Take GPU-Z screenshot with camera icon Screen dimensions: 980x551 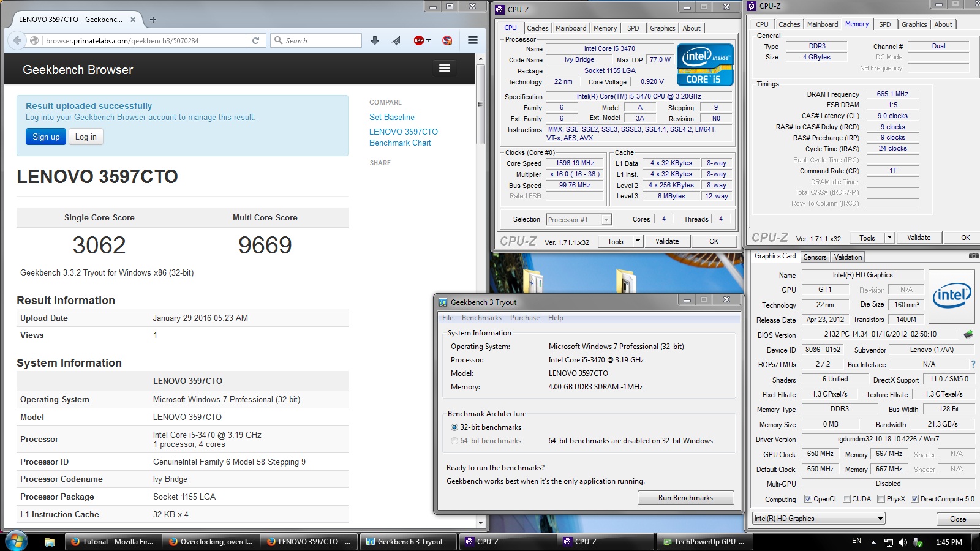click(x=973, y=256)
